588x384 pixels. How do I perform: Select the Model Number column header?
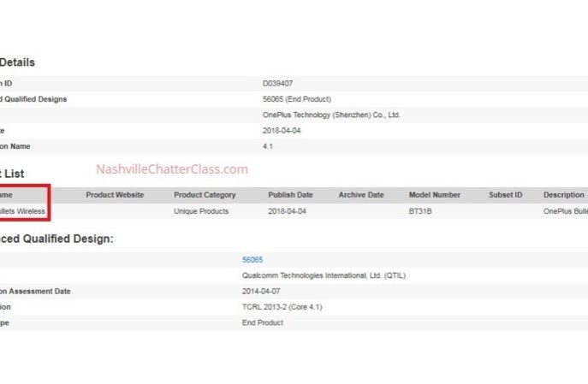pos(434,195)
